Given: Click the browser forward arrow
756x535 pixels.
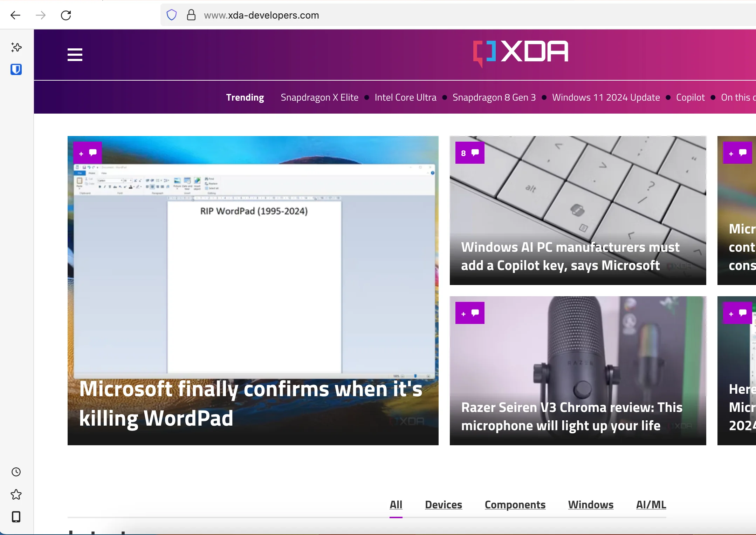Looking at the screenshot, I should pos(41,15).
